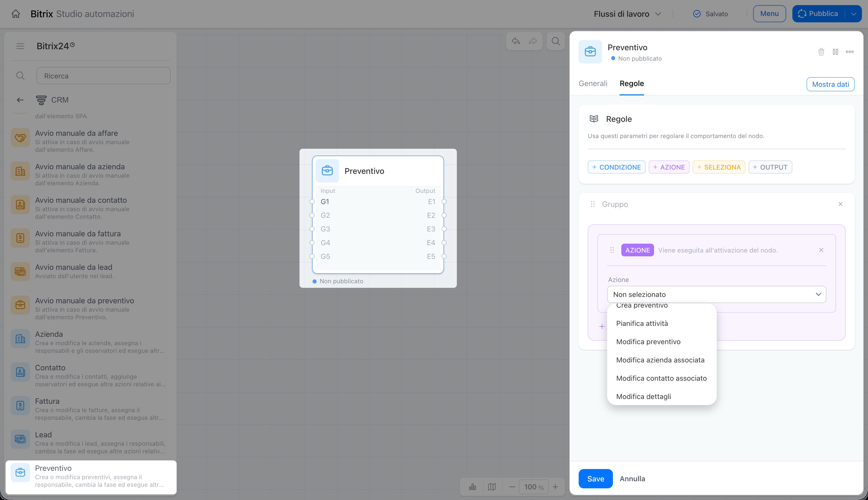Open the Pubblica split-button arrow
This screenshot has height=500, width=868.
(x=854, y=14)
